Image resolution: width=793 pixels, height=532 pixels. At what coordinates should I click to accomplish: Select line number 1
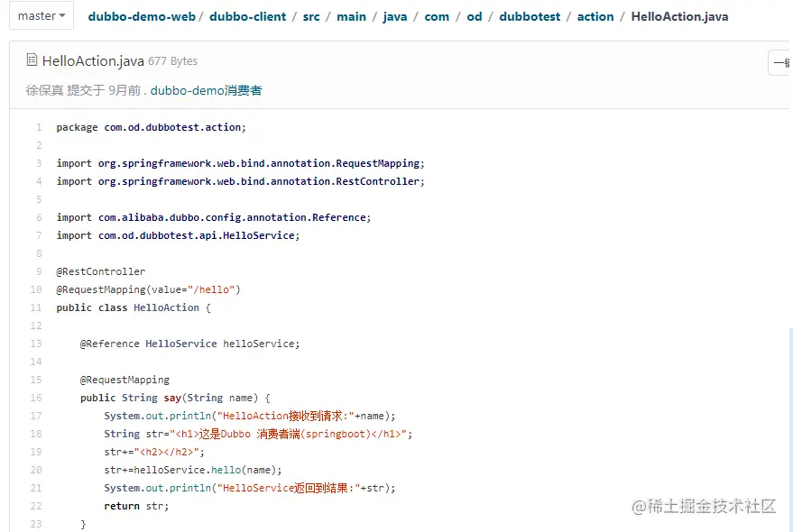[x=39, y=127]
